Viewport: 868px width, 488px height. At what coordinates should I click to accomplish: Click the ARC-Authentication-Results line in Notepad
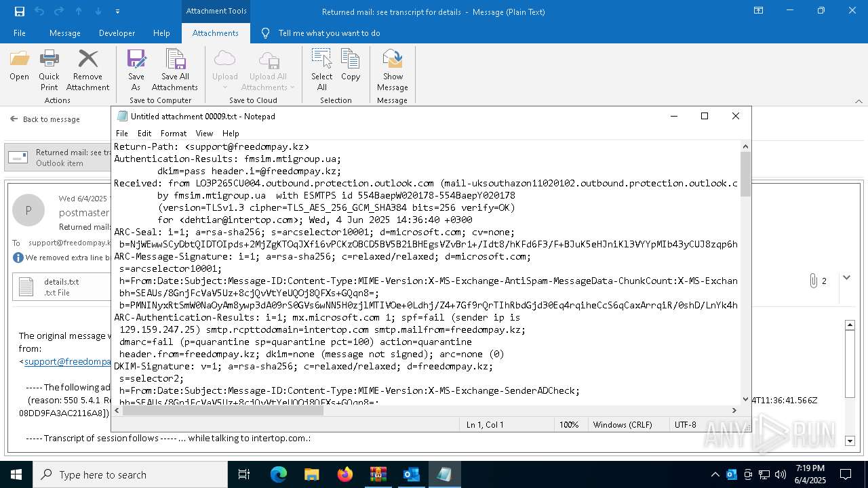pos(317,317)
